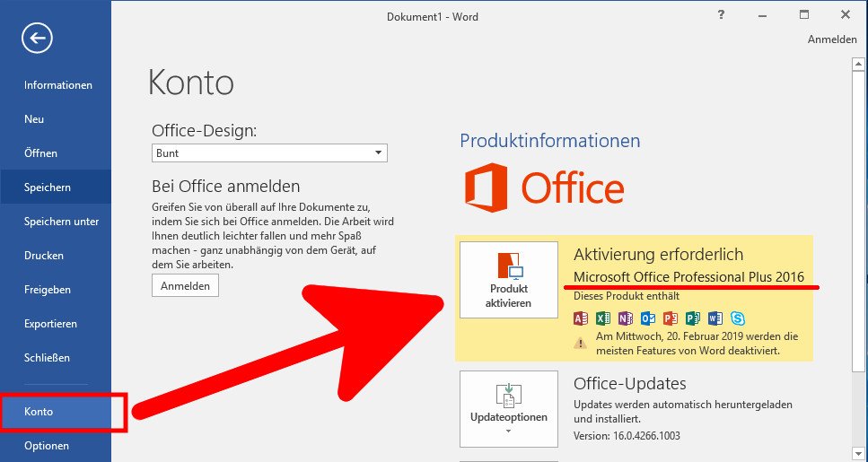The image size is (868, 462).
Task: Click the vertical scrollbar up arrow
Action: click(858, 65)
